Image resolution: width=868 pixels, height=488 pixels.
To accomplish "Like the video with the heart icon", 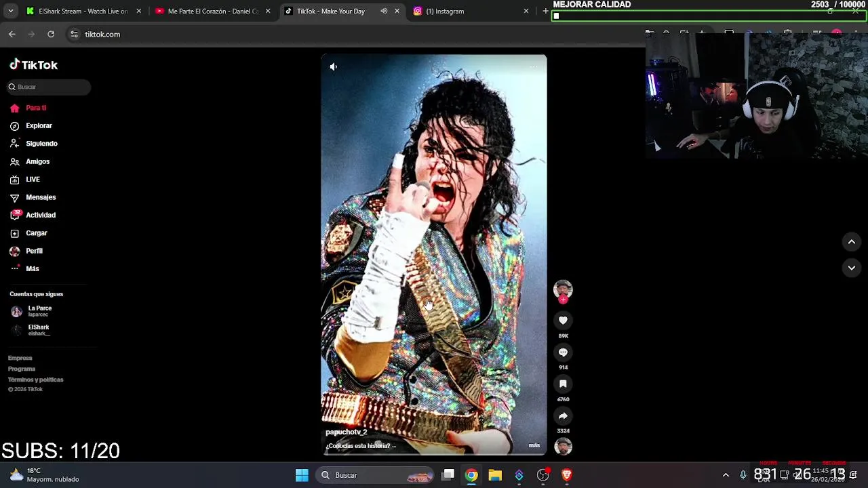I will coord(563,320).
